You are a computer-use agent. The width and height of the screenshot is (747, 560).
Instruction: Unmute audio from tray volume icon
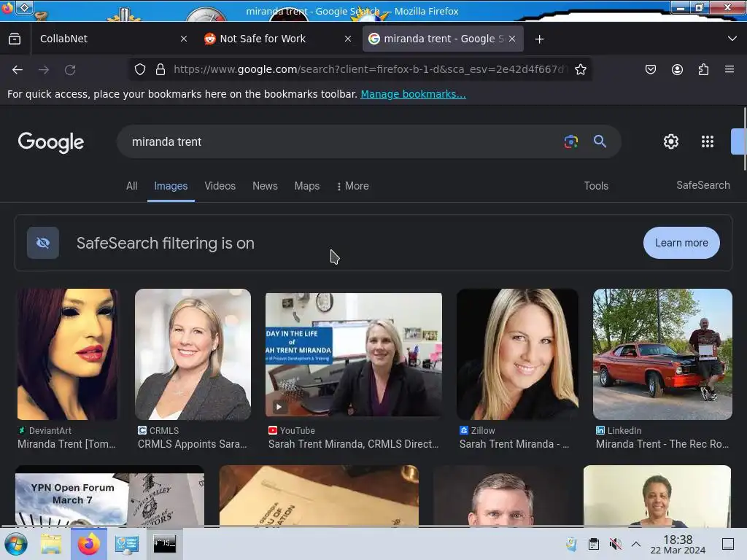coord(616,544)
